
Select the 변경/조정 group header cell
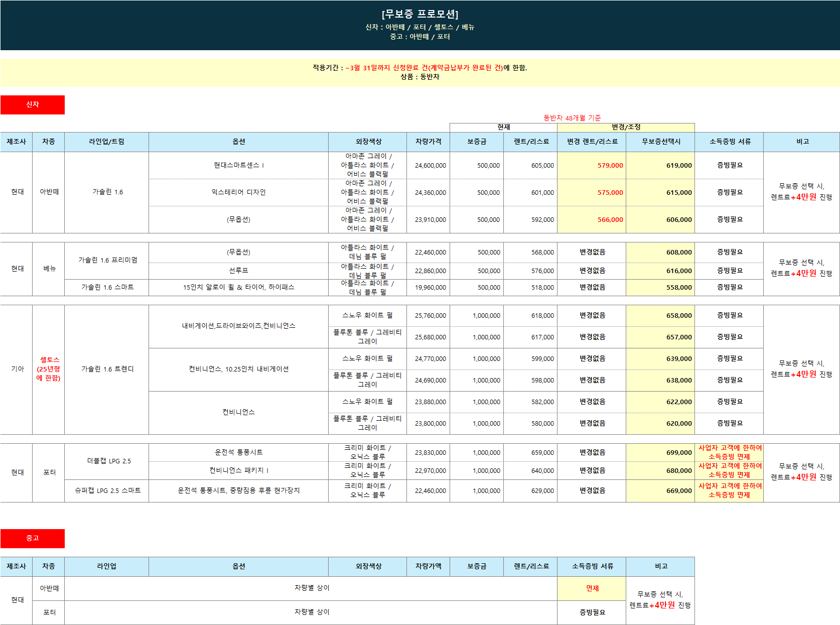626,128
